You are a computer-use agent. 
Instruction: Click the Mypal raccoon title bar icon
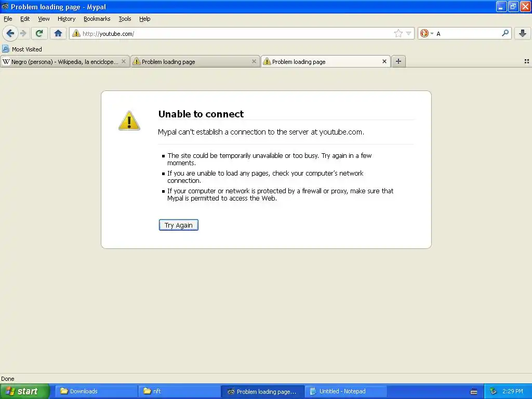(x=5, y=6)
